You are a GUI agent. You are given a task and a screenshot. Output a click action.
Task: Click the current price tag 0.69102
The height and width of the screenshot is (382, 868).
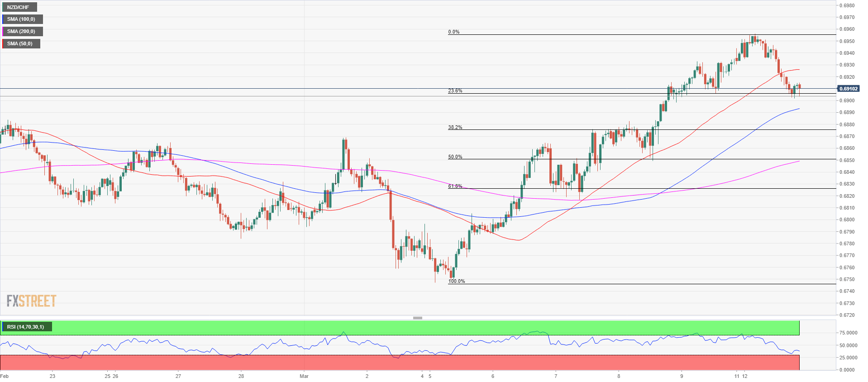pos(849,89)
